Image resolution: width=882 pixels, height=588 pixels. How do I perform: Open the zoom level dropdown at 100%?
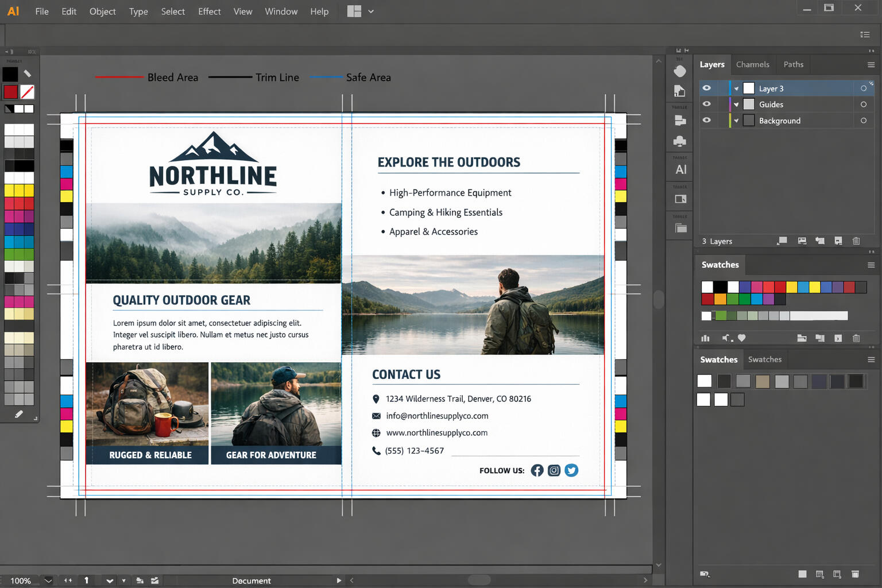[x=48, y=581]
